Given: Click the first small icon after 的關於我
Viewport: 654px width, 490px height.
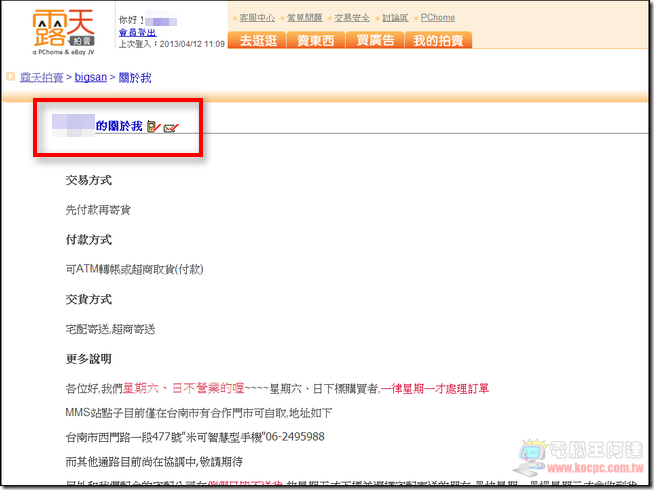Looking at the screenshot, I should [x=152, y=127].
